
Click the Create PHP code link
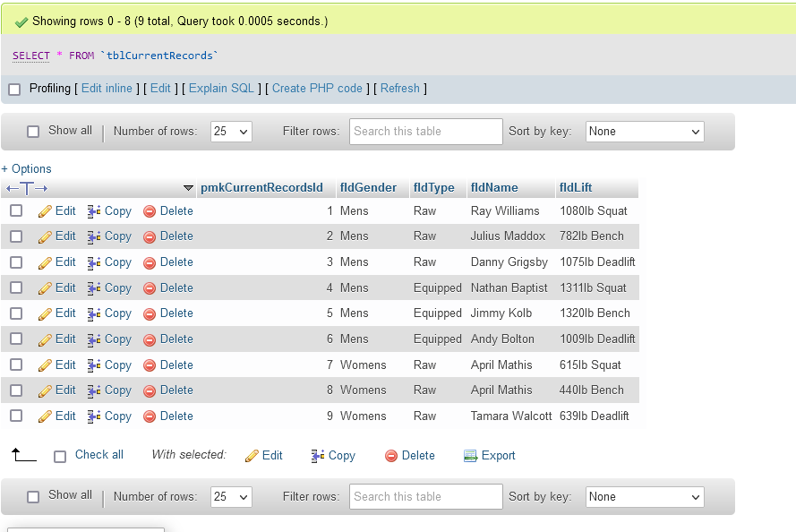tap(317, 89)
